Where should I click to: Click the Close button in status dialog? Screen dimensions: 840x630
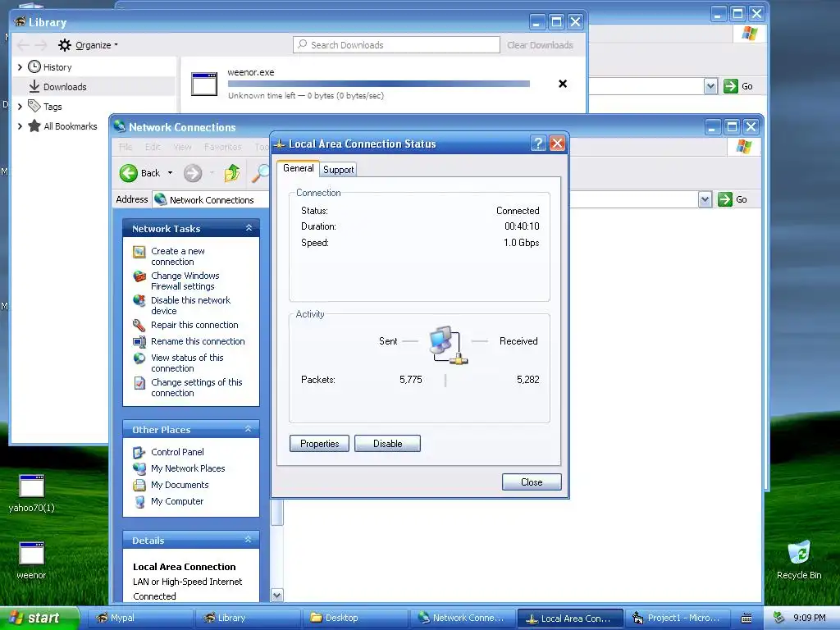pos(532,482)
